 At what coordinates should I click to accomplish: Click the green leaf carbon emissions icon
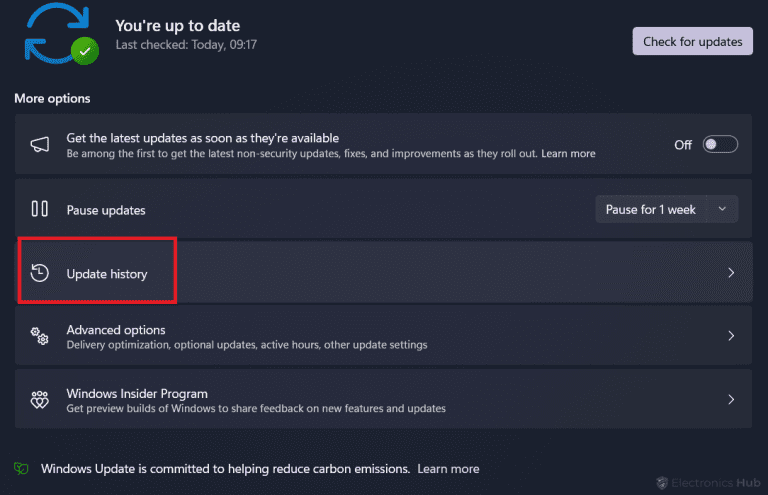(21, 468)
